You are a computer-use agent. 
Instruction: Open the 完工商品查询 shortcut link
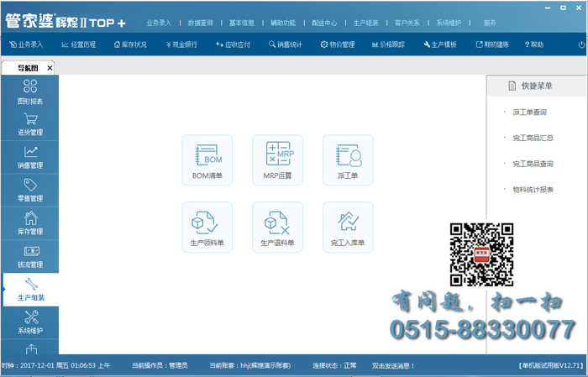(533, 164)
